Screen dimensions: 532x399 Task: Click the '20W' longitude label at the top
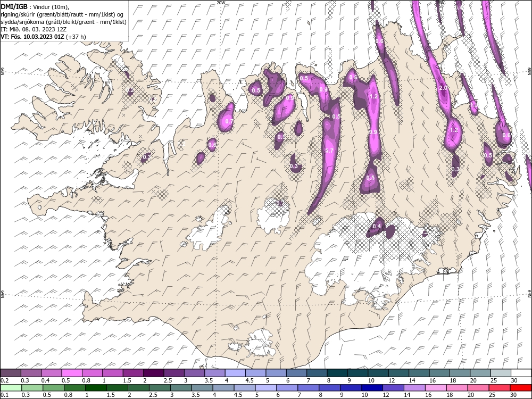tap(221, 3)
